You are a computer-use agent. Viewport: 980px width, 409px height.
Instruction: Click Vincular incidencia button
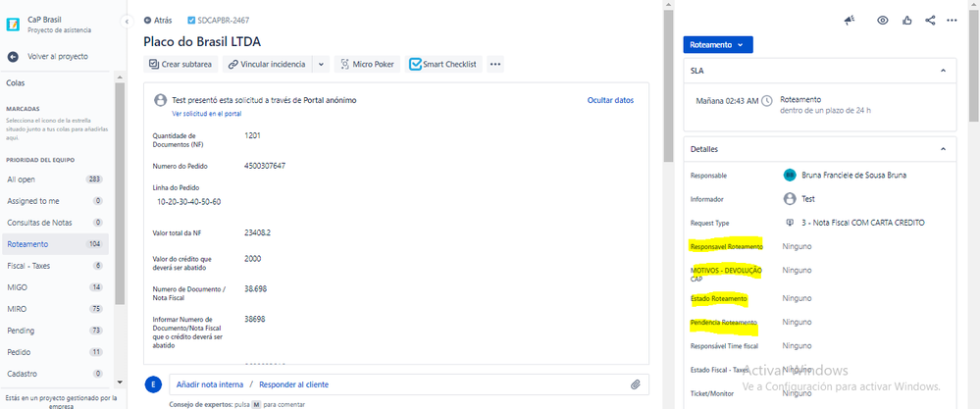[267, 64]
